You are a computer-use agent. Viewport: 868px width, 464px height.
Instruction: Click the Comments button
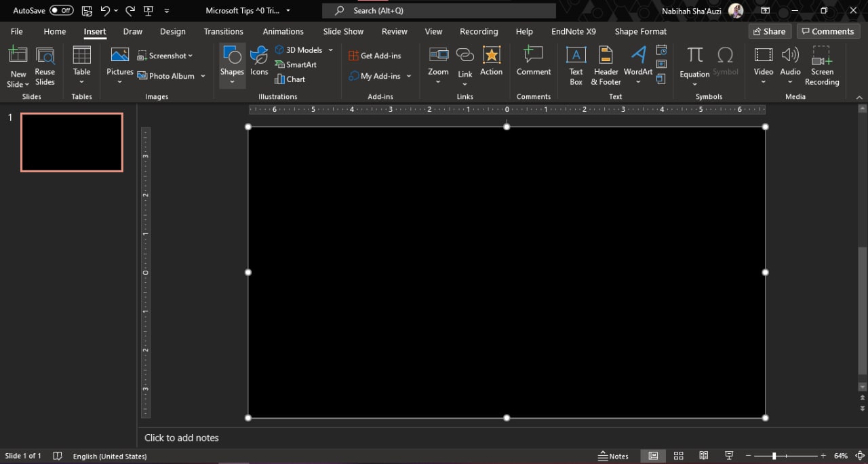828,31
